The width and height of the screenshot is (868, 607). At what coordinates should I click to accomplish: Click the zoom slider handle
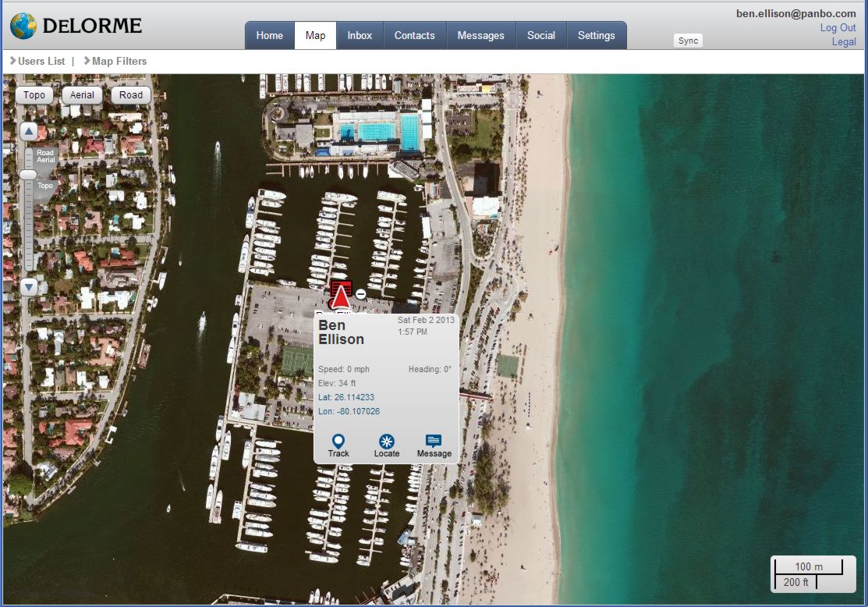coord(28,175)
